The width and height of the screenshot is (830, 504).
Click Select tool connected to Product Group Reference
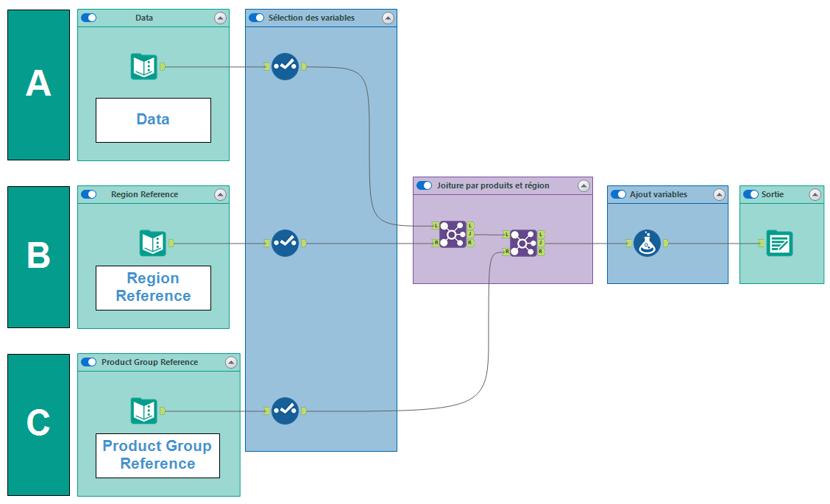click(285, 411)
